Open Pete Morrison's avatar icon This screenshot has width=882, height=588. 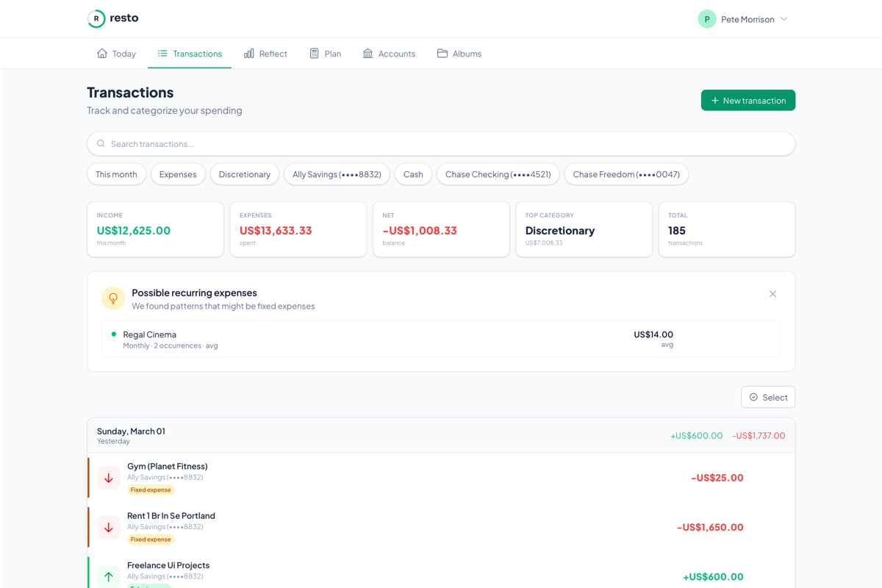click(x=706, y=18)
